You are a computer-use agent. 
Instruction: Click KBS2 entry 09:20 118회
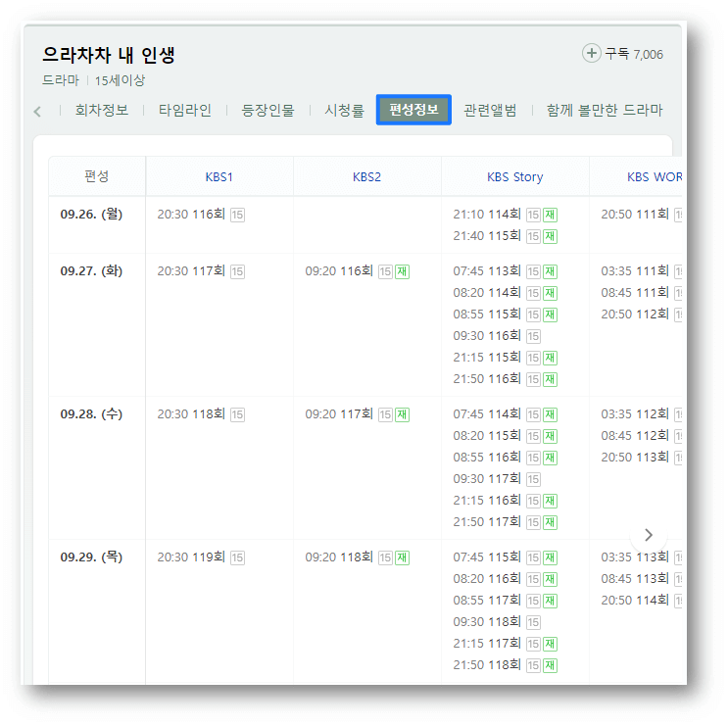[x=339, y=557]
